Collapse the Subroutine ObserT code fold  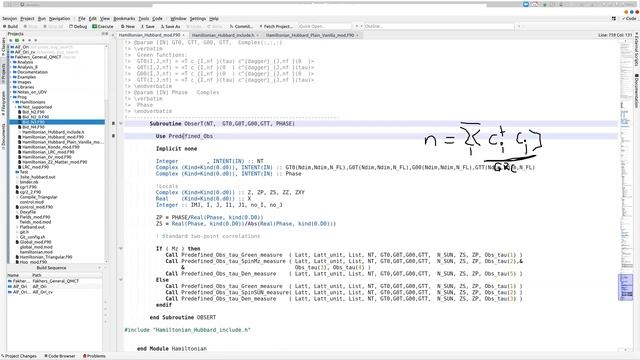[x=121, y=123]
